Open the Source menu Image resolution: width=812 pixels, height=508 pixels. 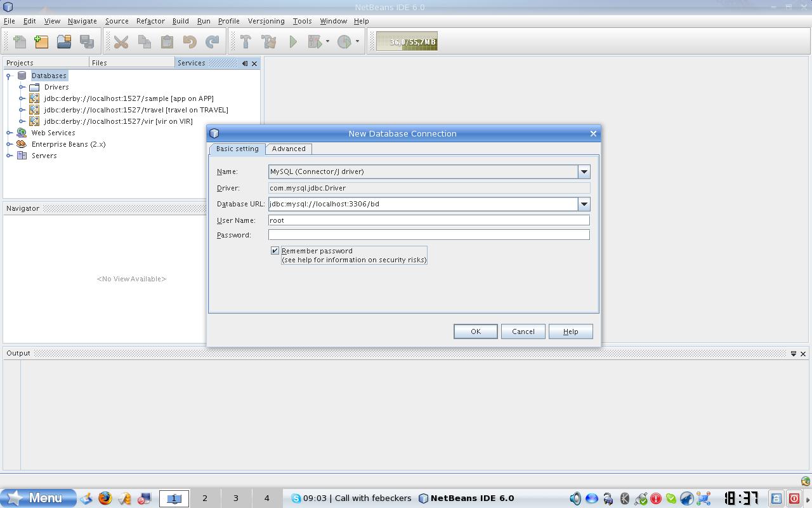[117, 21]
